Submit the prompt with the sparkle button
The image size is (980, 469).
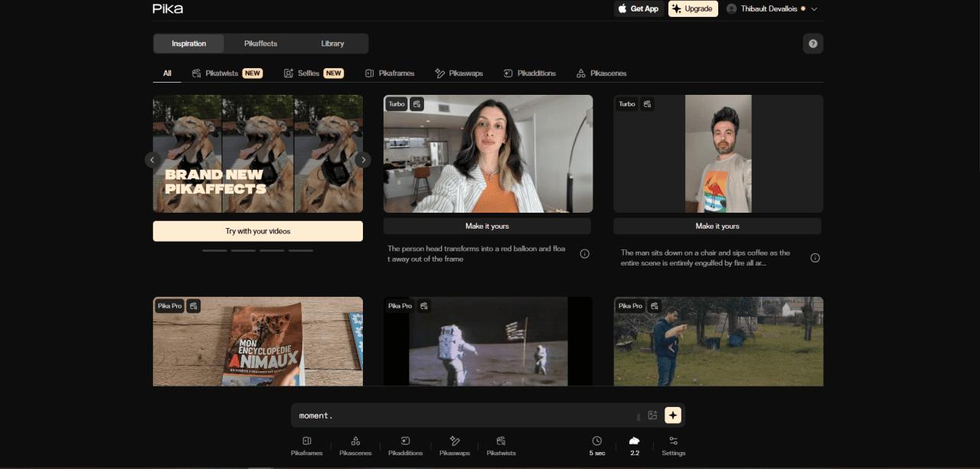pyautogui.click(x=672, y=414)
